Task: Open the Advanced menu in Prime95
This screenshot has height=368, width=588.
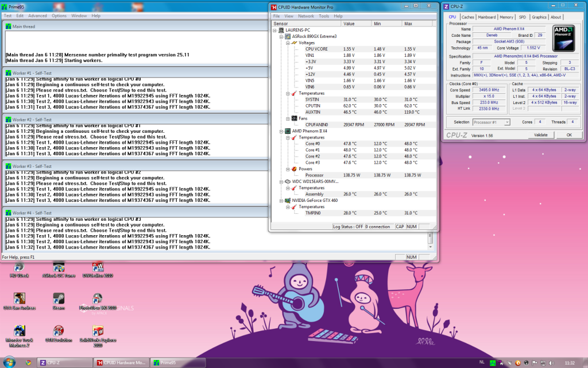Action: (37, 16)
